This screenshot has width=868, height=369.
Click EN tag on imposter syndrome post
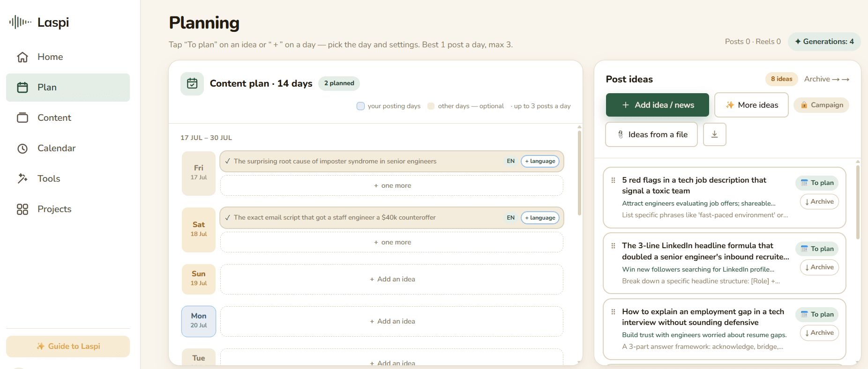tap(511, 161)
